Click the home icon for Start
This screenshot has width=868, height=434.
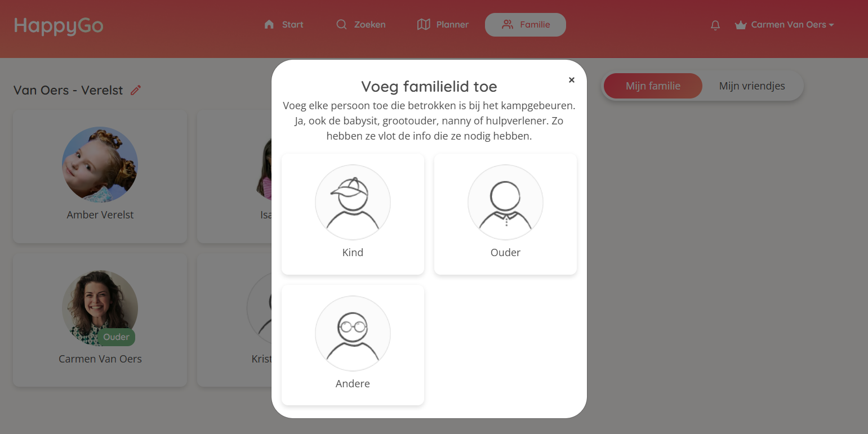tap(269, 24)
